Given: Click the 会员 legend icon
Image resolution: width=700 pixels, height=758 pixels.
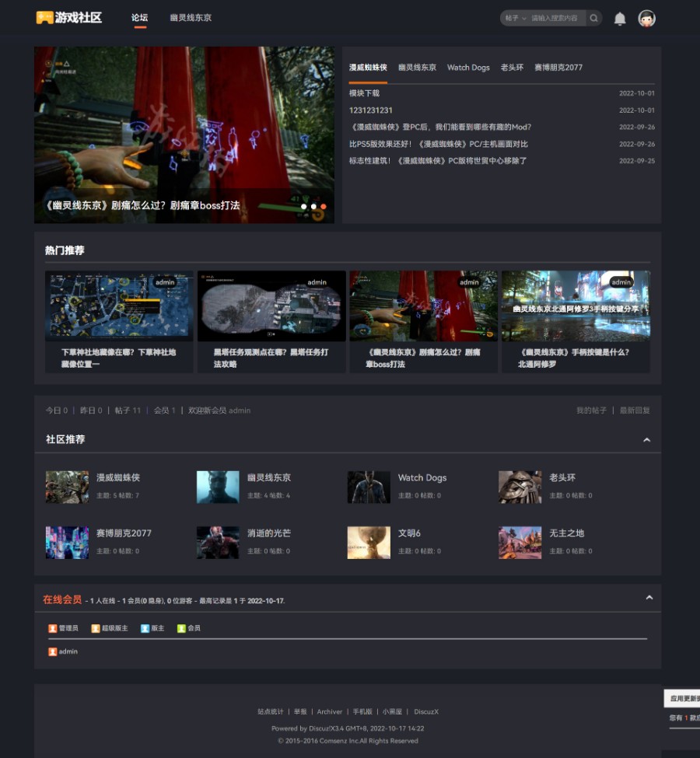Looking at the screenshot, I should point(181,628).
